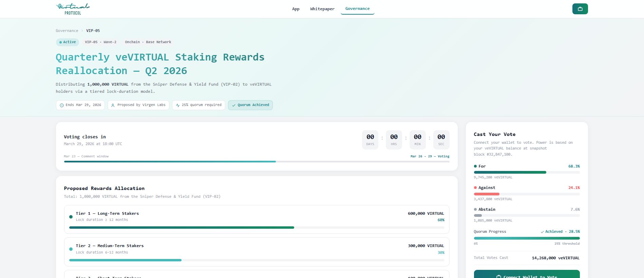Click Lock duration ≥ 12 months text
This screenshot has height=278, width=644.
[x=102, y=220]
